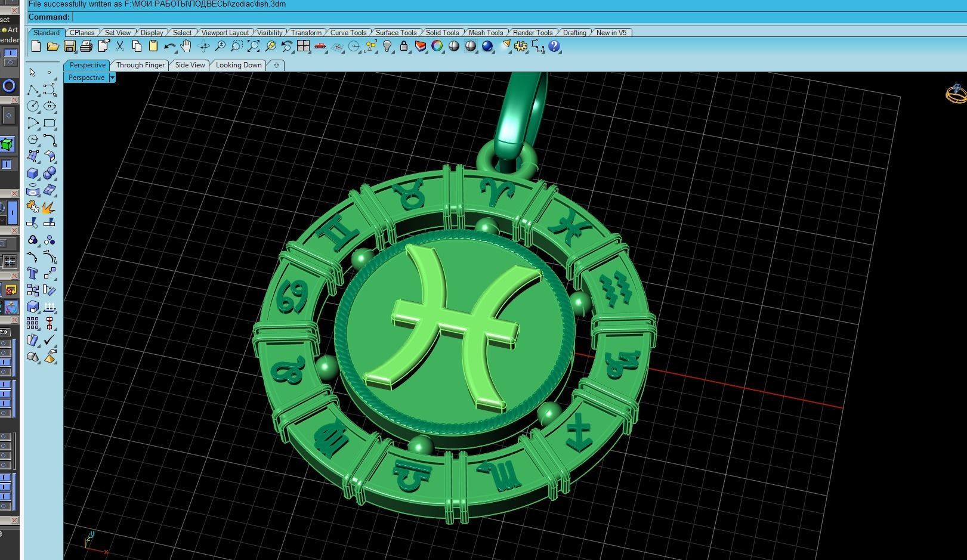The height and width of the screenshot is (560, 967).
Task: Open the Surface Tools toolbar tab
Action: pyautogui.click(x=396, y=33)
